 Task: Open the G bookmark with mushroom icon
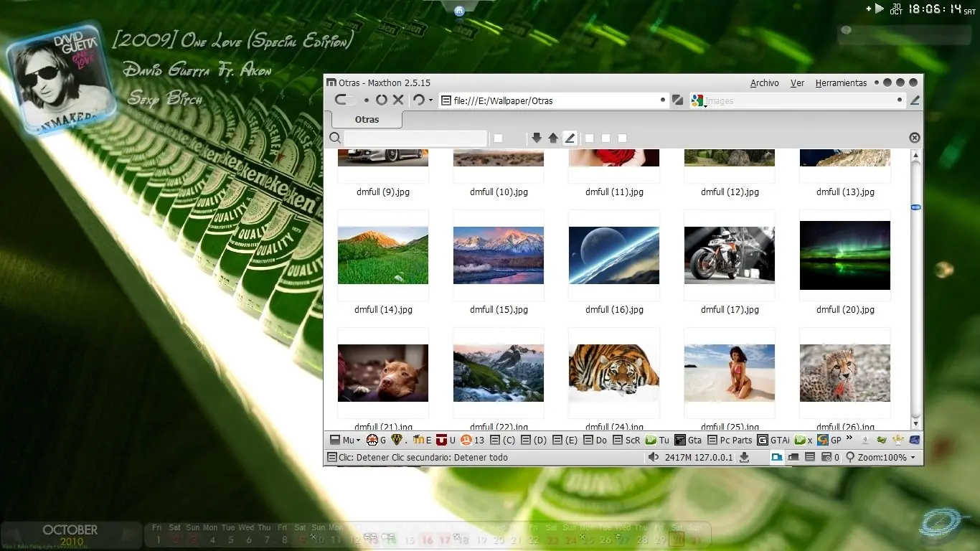point(376,440)
